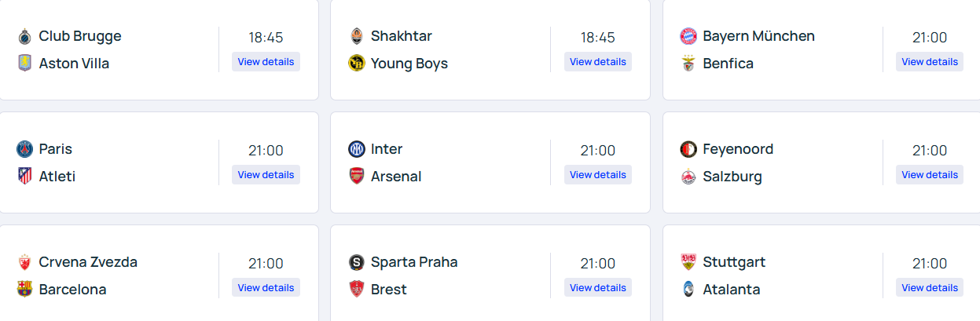
Task: View details for Club Brugge vs Aston Villa
Action: coord(266,62)
